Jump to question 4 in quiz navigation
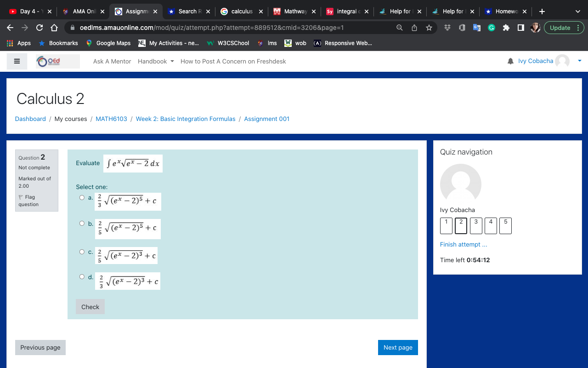588x368 pixels. [491, 226]
